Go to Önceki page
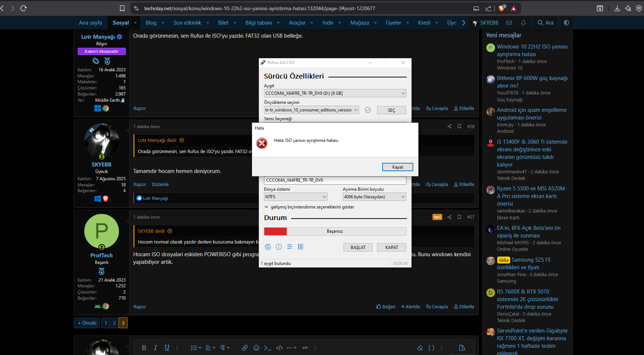Viewport: 644px width, 355px height. click(87, 323)
